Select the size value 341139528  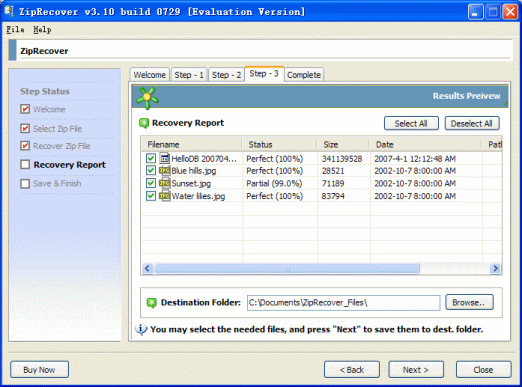click(x=342, y=159)
